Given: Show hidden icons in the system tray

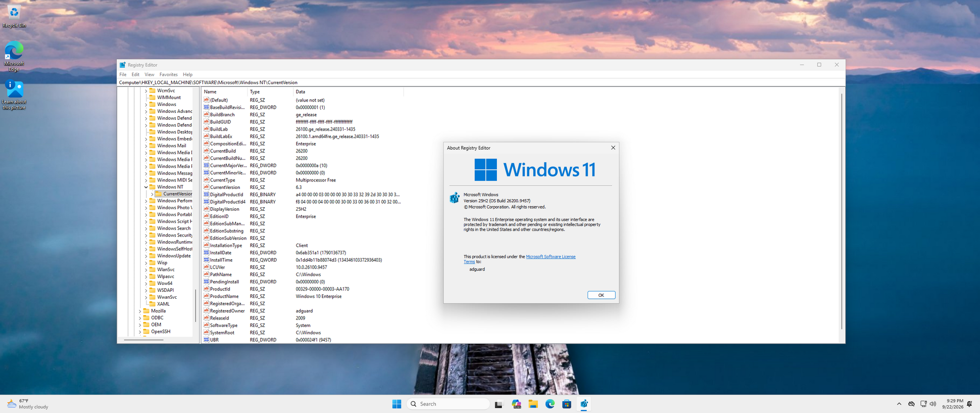Looking at the screenshot, I should point(899,404).
